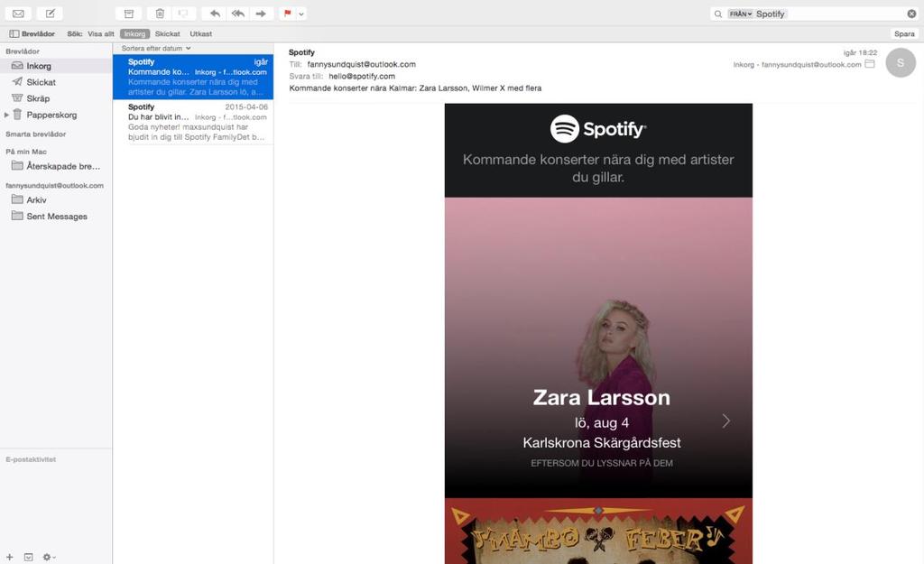Toggle mail activity panel icon
Viewport: 924px width, 564px height.
pos(28,557)
